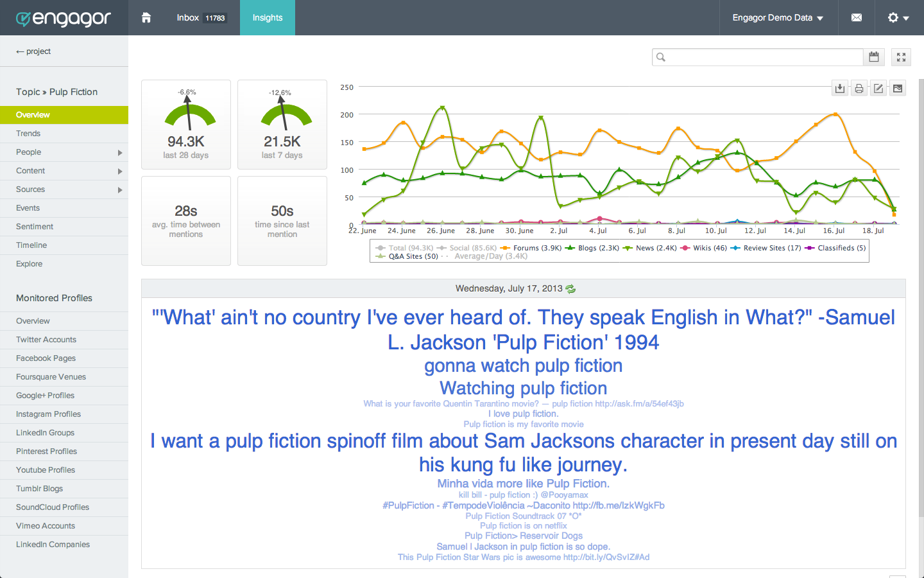Open 'I love pulp fiction.' mention
Image resolution: width=924 pixels, height=578 pixels.
point(524,414)
